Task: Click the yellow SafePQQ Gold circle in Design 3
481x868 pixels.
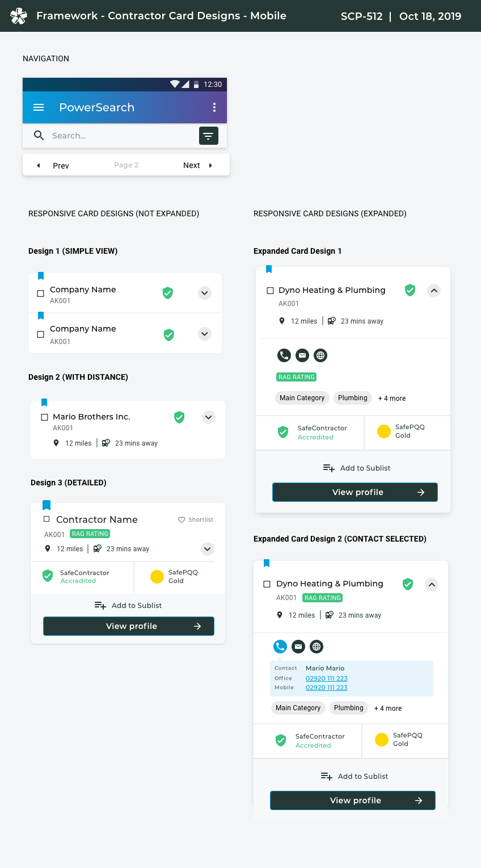Action: [x=157, y=577]
